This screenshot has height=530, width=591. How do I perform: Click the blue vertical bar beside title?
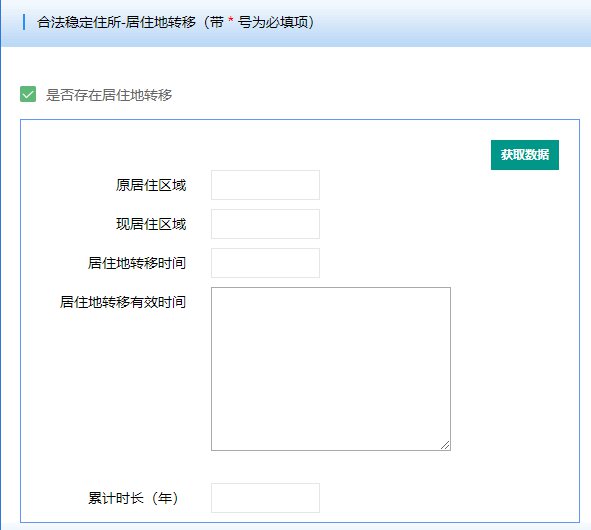(x=24, y=22)
